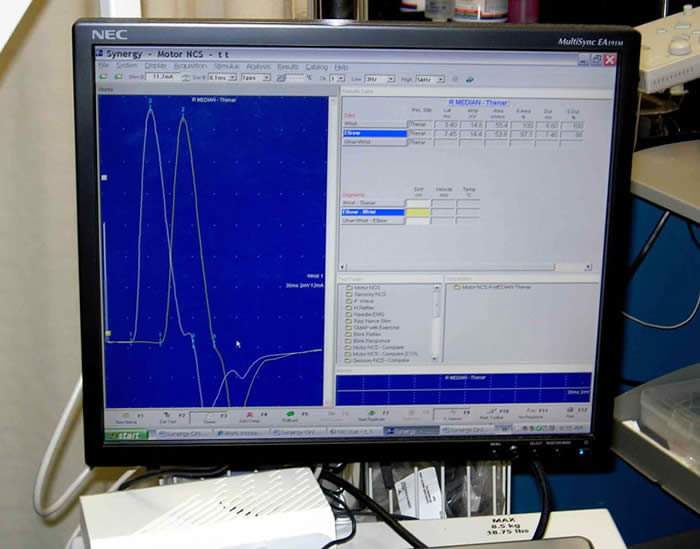Click the globe icon at toolbar end

(470, 79)
